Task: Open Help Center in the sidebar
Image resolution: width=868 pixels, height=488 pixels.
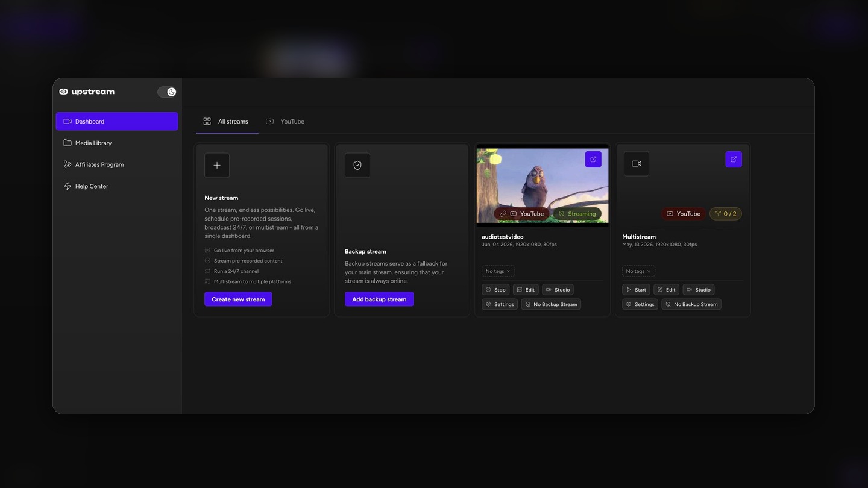Action: click(x=117, y=186)
